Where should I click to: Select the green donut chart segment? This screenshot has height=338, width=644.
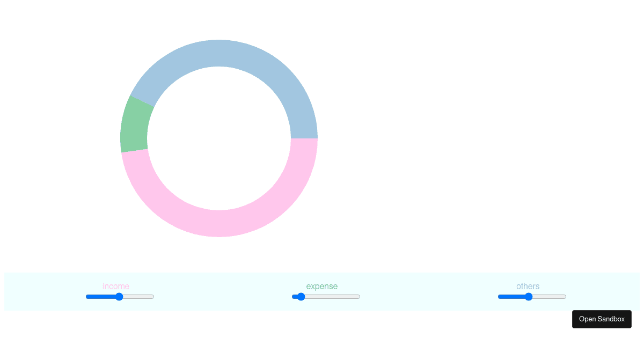click(x=134, y=125)
